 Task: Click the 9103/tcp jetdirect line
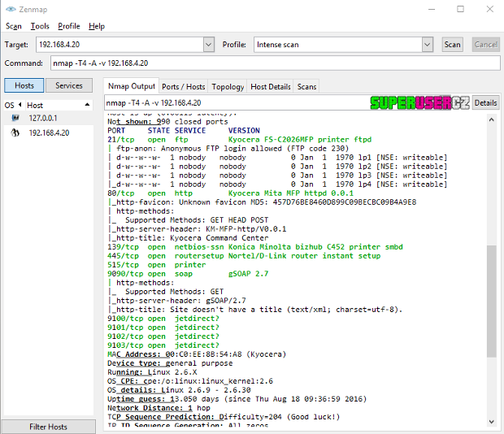tap(163, 345)
